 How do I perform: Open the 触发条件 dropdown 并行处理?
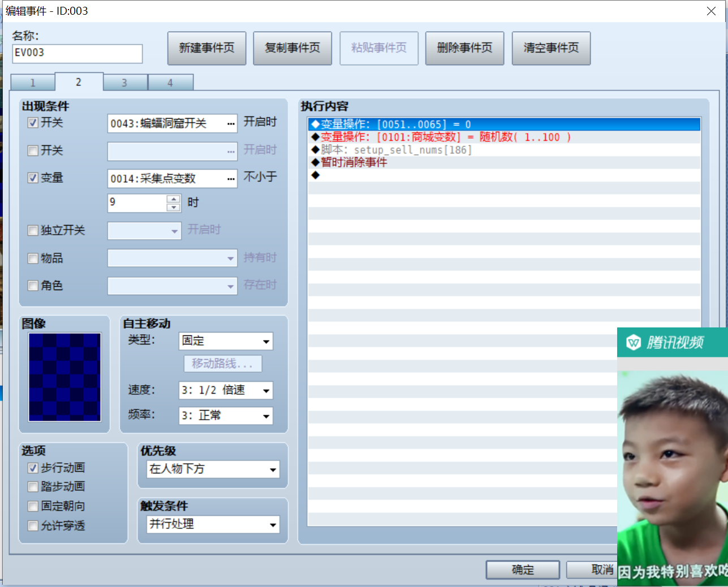(x=213, y=524)
